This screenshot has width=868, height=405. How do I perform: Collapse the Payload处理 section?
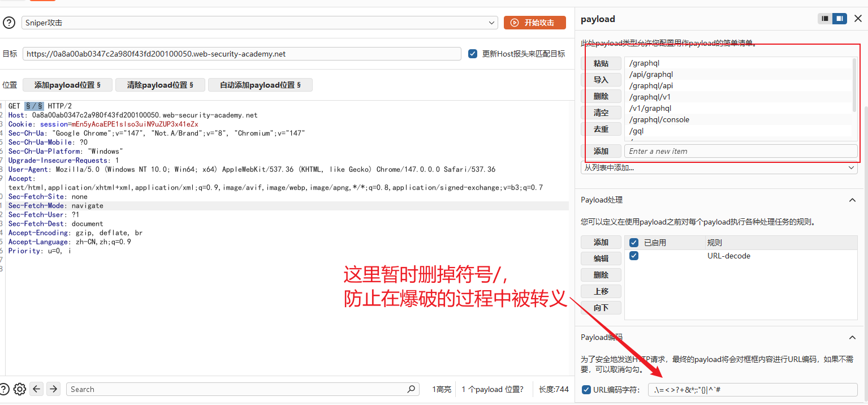(852, 200)
